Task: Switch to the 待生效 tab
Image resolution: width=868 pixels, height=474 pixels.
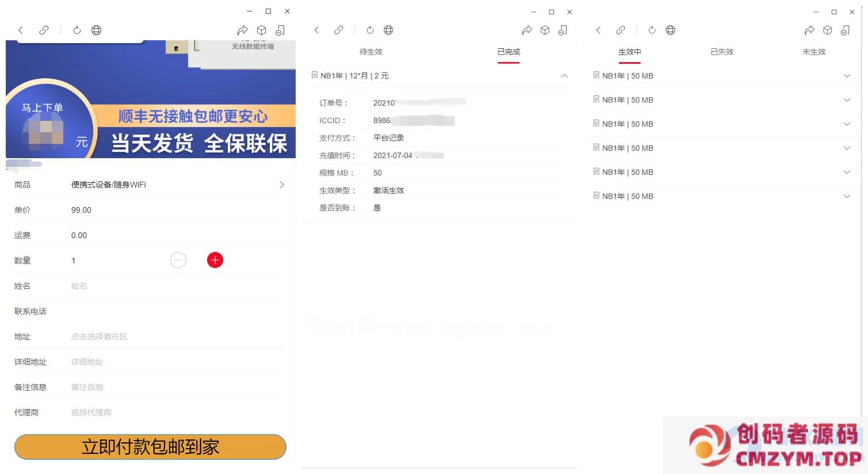Action: click(x=370, y=52)
